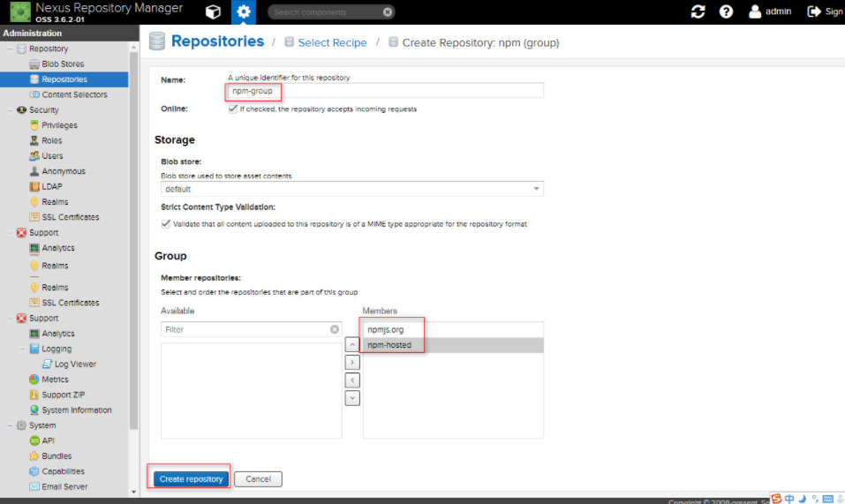The height and width of the screenshot is (504, 845).
Task: Open the on-screen keyboard tray icon
Action: (x=827, y=499)
